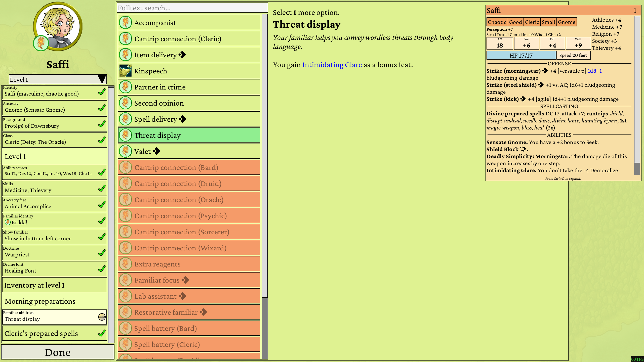Click the ability list scrollbar

click(x=264, y=156)
